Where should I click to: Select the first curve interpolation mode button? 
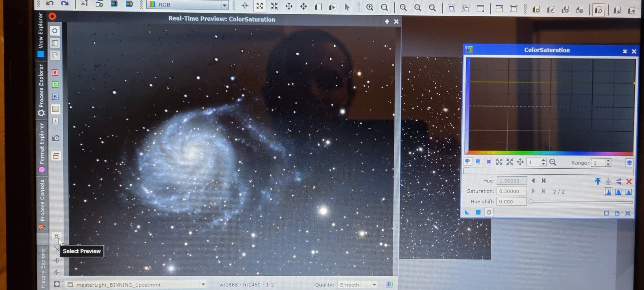tap(608, 192)
